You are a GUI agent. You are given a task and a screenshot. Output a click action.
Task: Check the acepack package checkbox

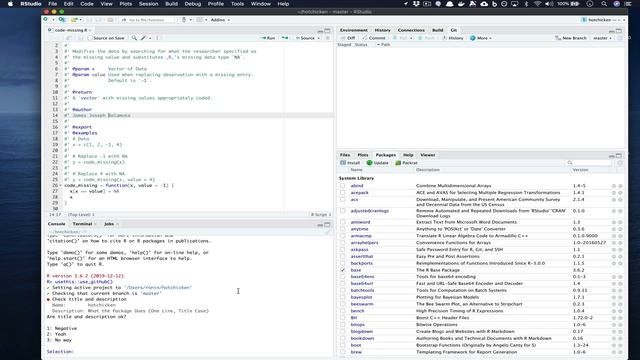click(x=342, y=193)
